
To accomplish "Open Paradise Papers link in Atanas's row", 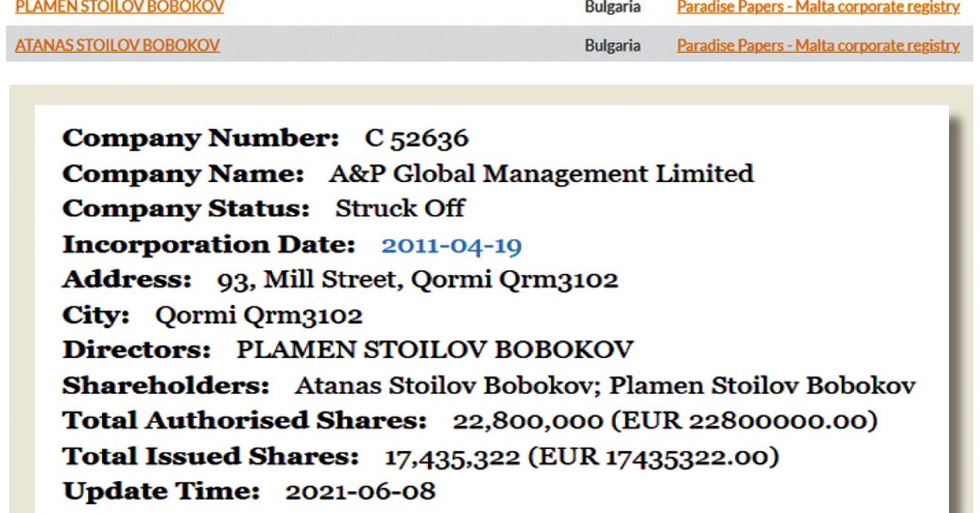I will coord(817,45).
